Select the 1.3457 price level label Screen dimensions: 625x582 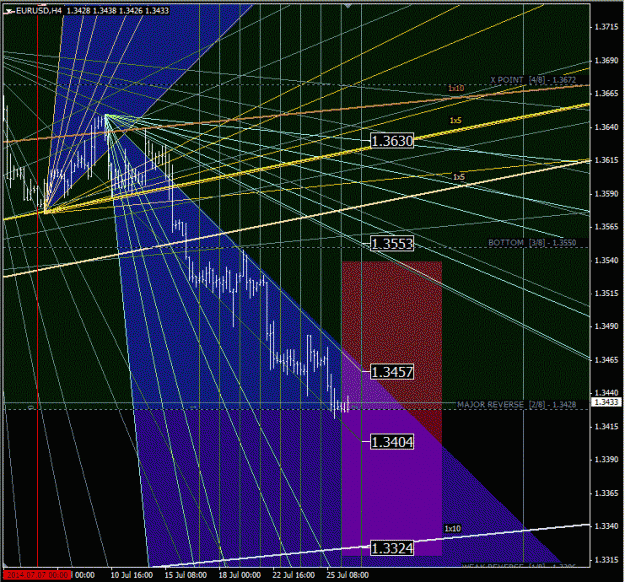pos(392,372)
